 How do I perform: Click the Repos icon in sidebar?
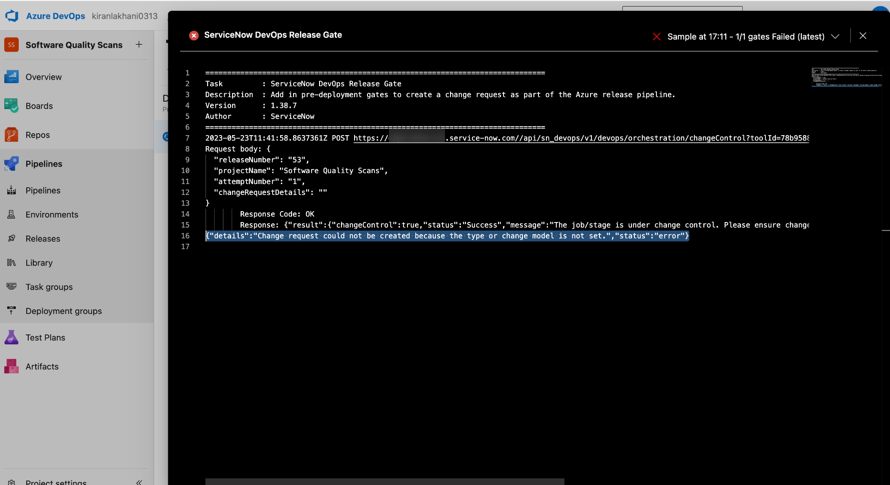point(11,135)
